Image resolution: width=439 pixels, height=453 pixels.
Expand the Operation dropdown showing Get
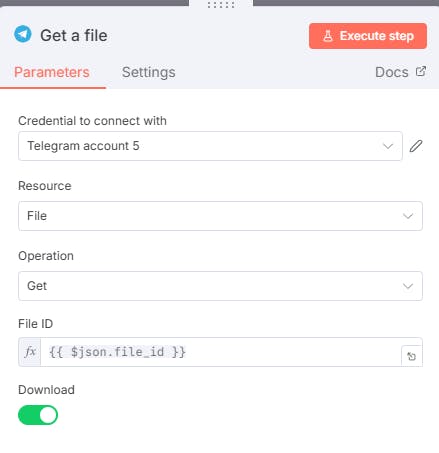click(220, 286)
